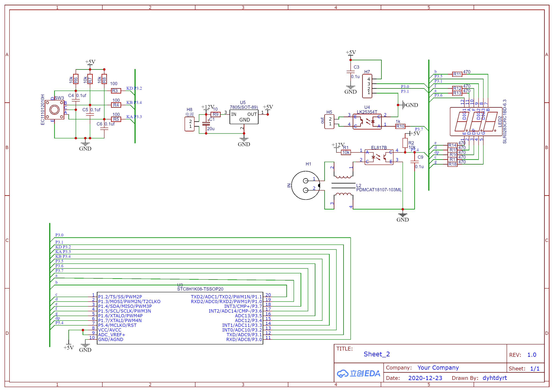Viewport: 554px width, 392px height.
Task: Select the P5.4 net label near U3 pin 7
Action: tap(59, 323)
